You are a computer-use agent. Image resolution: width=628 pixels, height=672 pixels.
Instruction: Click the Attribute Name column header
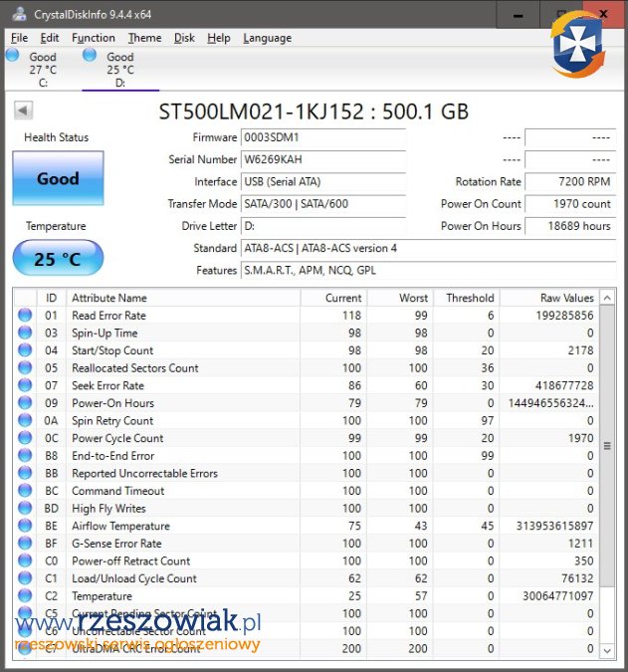[x=183, y=298]
